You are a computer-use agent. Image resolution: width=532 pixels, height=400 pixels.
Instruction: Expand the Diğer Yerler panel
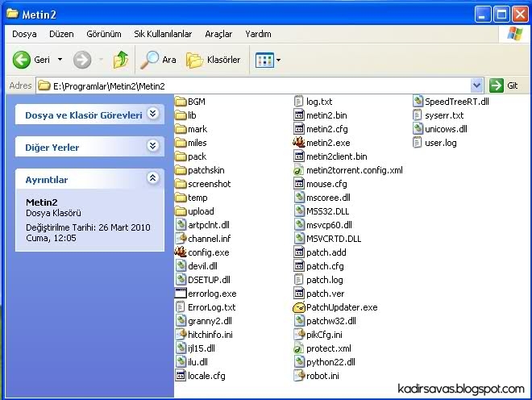153,146
